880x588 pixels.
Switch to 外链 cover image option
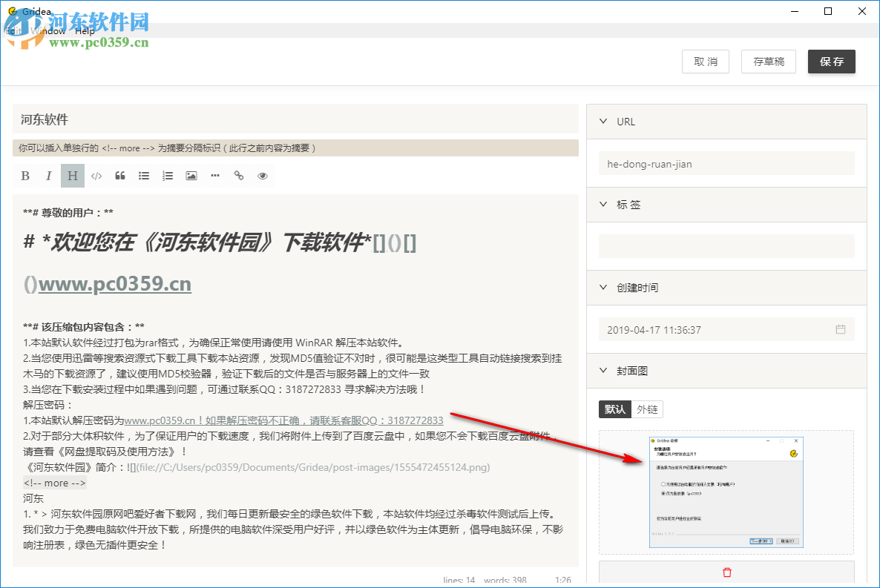(x=647, y=409)
